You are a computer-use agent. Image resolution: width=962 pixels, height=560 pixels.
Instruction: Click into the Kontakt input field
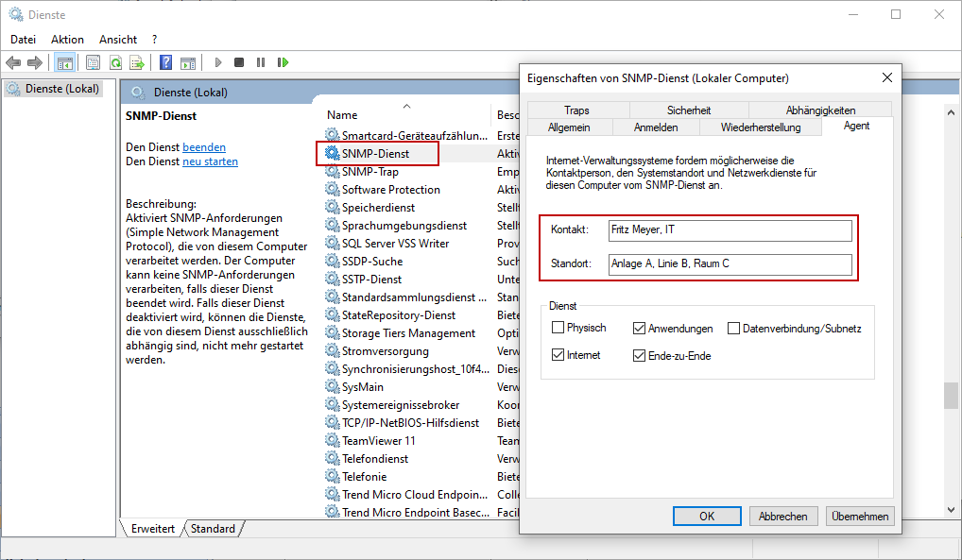point(730,230)
